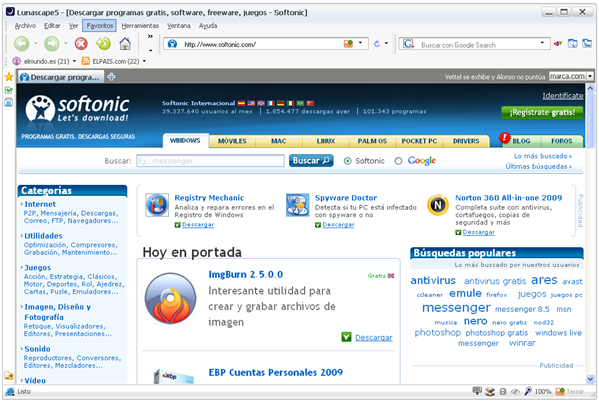Viewport: 599px width, 401px height.
Task: Click the page scrollbar down arrow
Action: point(590,379)
